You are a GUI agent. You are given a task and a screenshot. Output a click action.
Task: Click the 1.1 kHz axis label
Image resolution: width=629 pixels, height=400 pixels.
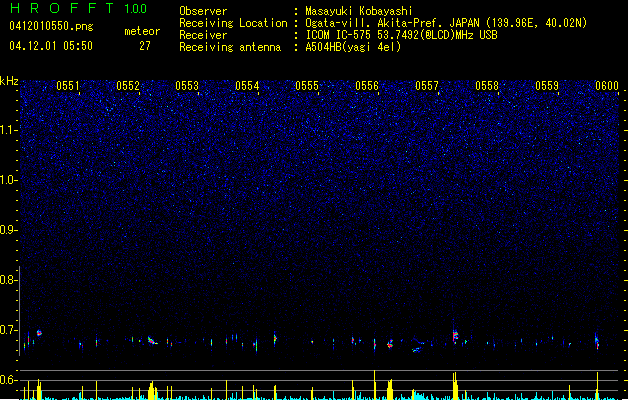point(9,130)
